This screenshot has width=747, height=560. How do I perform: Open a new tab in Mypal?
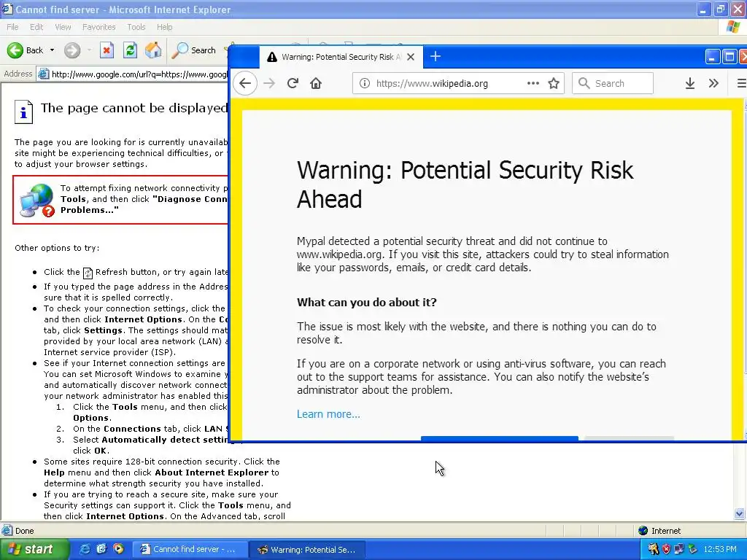pos(436,57)
